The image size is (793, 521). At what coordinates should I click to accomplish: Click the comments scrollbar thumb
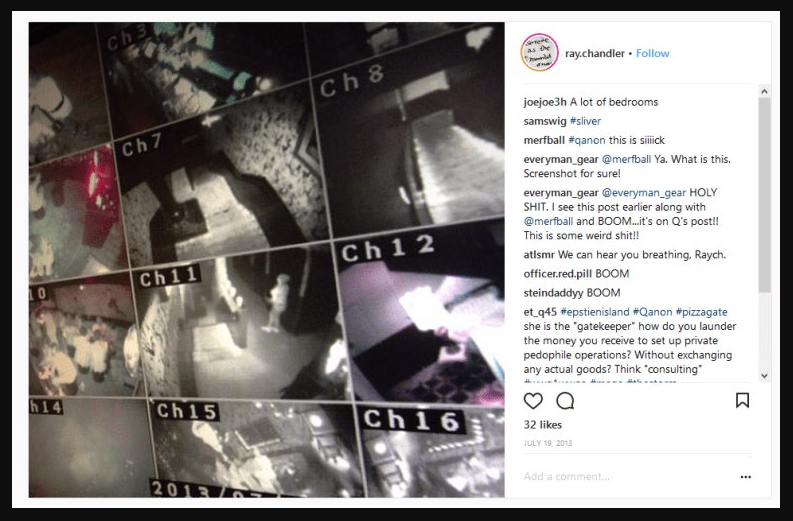[x=764, y=195]
